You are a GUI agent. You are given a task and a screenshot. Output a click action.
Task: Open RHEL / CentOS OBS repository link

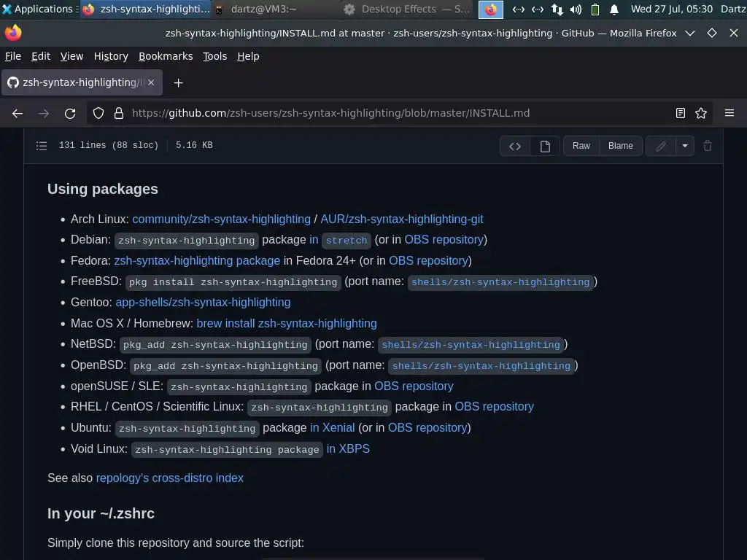494,407
